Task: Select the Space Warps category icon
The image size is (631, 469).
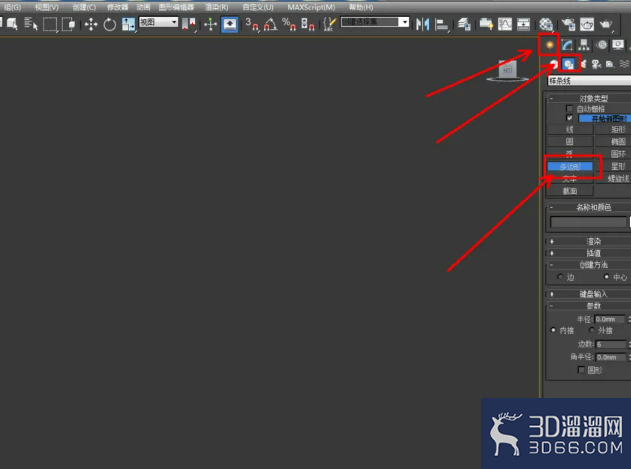Action: pyautogui.click(x=624, y=64)
